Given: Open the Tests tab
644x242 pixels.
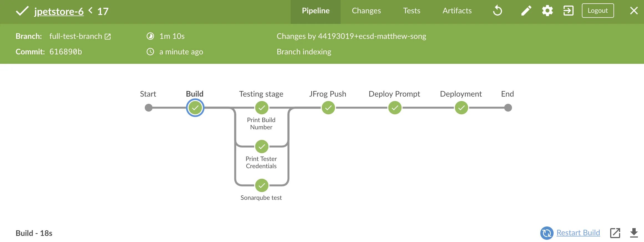Looking at the screenshot, I should (x=412, y=11).
